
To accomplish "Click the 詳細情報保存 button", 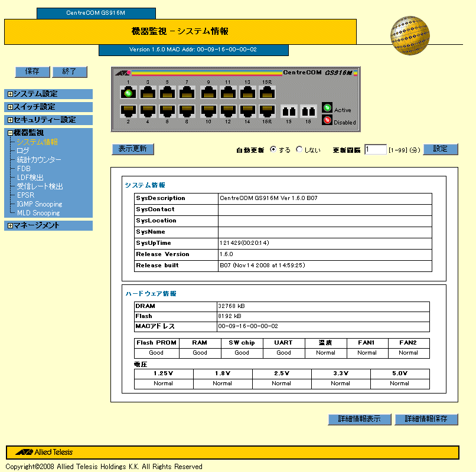I will pyautogui.click(x=426, y=419).
